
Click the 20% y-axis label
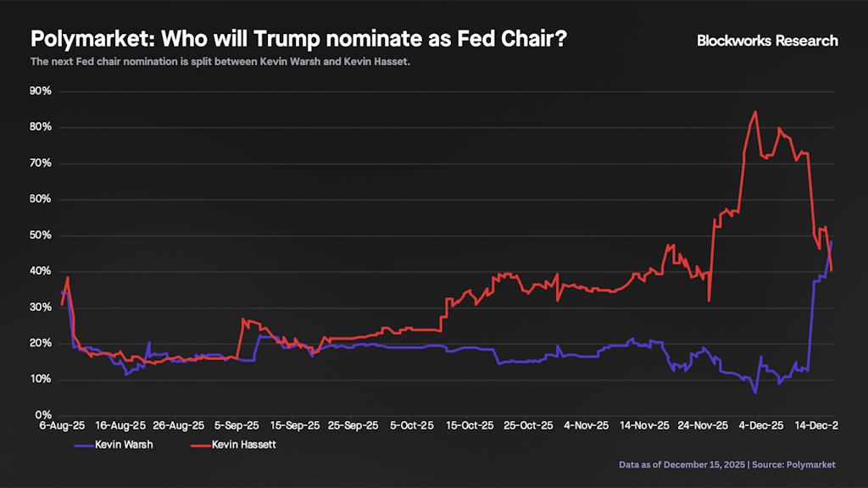point(41,343)
